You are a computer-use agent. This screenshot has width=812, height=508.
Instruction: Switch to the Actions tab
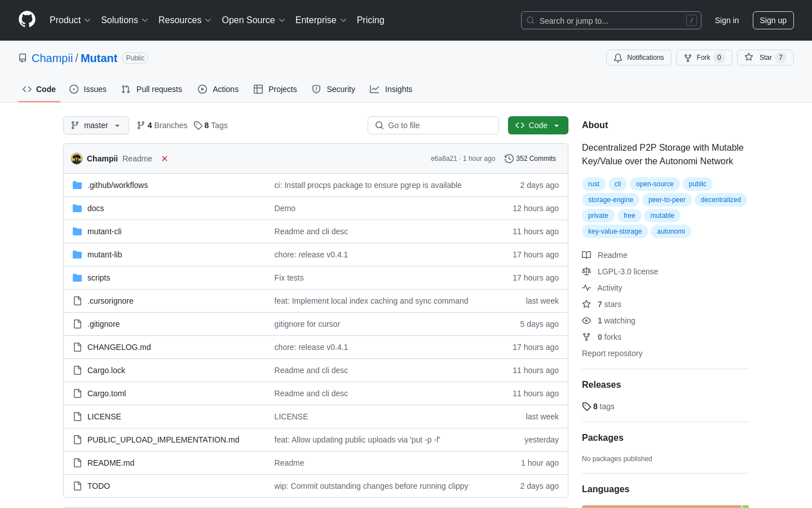coord(218,89)
